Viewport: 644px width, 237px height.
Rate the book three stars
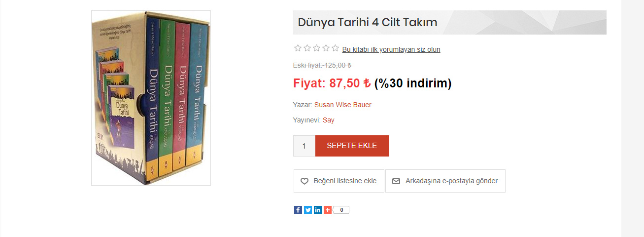point(316,48)
